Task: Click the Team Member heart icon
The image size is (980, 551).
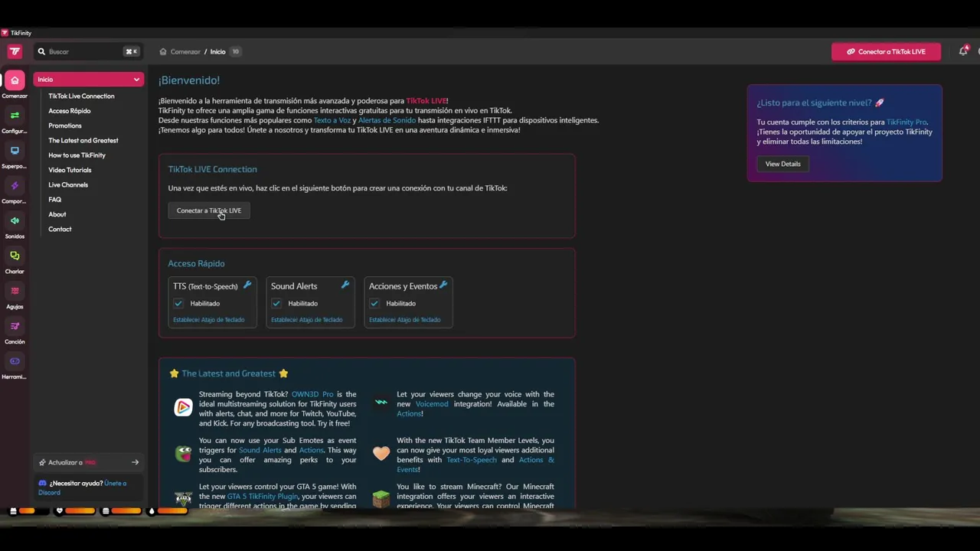Action: tap(381, 453)
